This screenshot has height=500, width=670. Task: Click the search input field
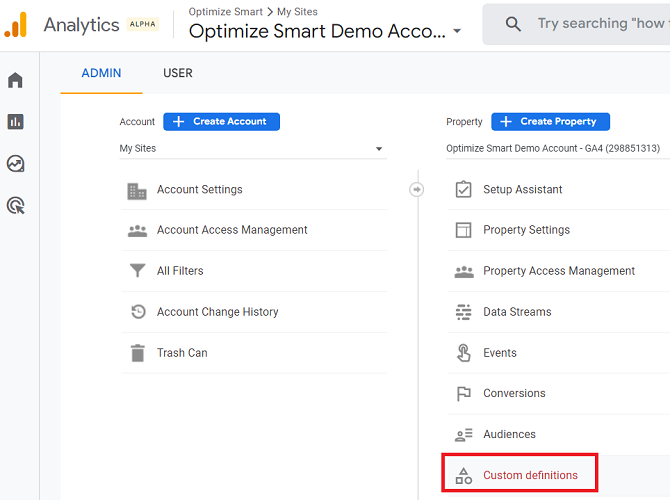point(598,24)
